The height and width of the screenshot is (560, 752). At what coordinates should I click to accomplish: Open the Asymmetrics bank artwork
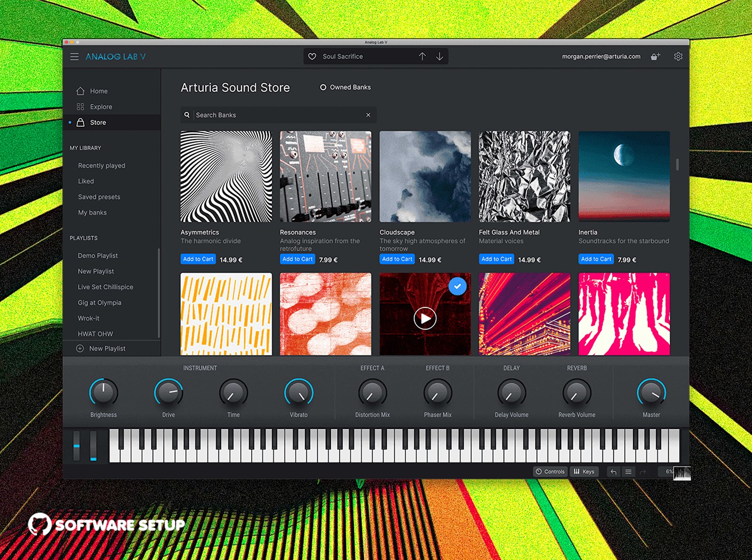pyautogui.click(x=226, y=177)
